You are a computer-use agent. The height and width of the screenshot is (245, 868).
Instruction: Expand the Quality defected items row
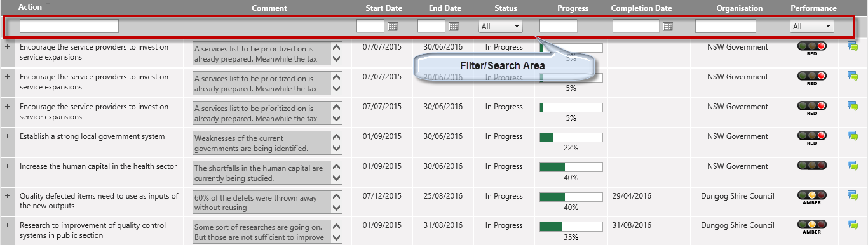8,196
